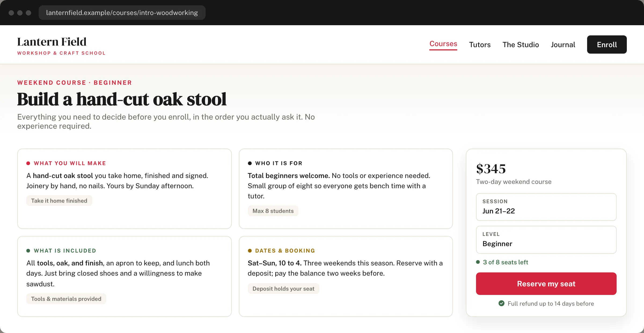Focus the browser address bar URL
This screenshot has width=644, height=333.
(122, 13)
